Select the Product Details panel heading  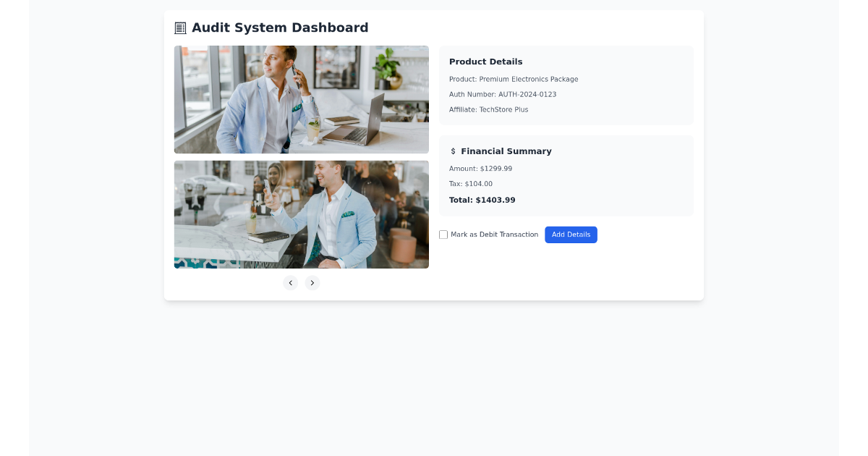pos(485,62)
